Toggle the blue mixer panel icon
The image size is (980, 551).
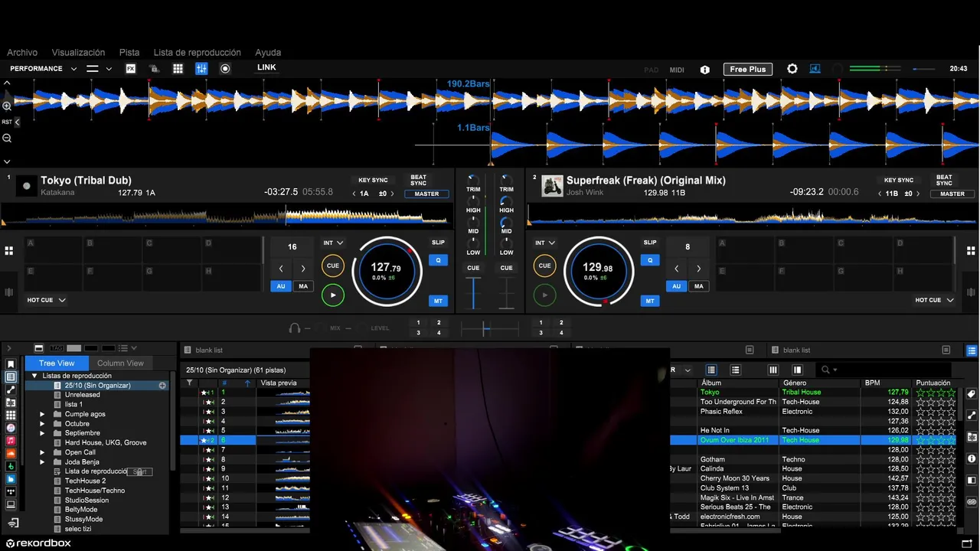click(x=201, y=68)
